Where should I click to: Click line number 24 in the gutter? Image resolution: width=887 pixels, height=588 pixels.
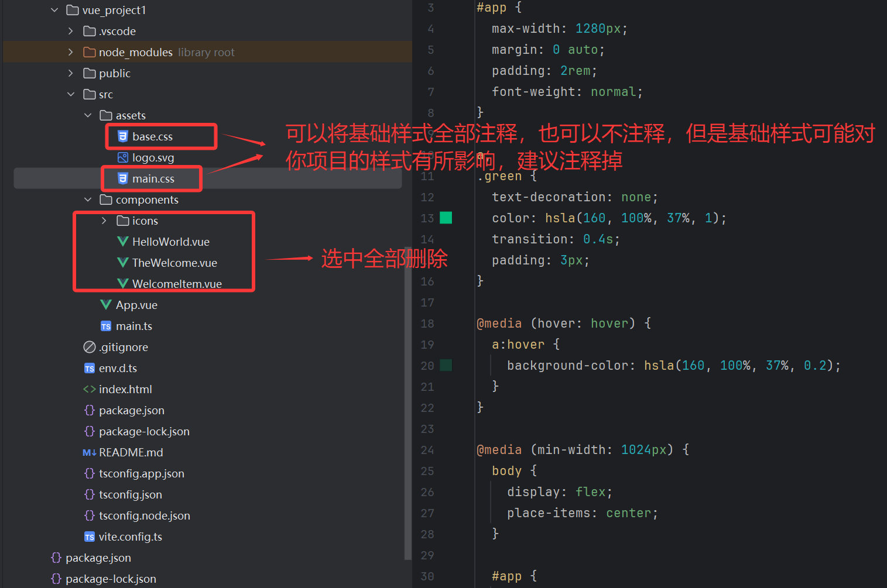tap(427, 450)
